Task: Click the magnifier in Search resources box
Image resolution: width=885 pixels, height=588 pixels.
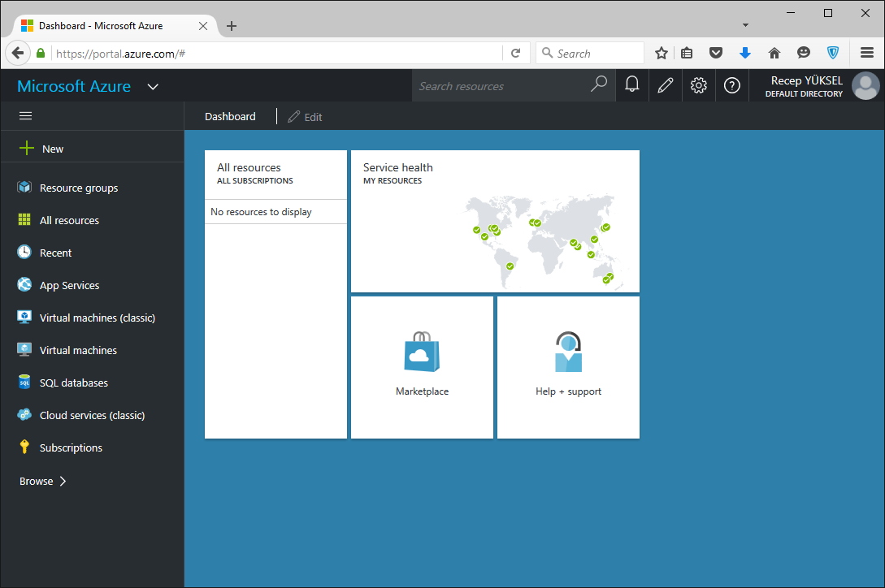Action: 598,84
